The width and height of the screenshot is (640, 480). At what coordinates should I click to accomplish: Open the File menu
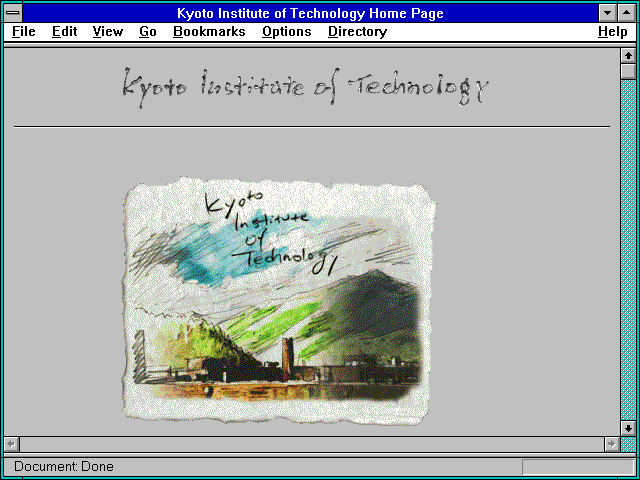(24, 32)
